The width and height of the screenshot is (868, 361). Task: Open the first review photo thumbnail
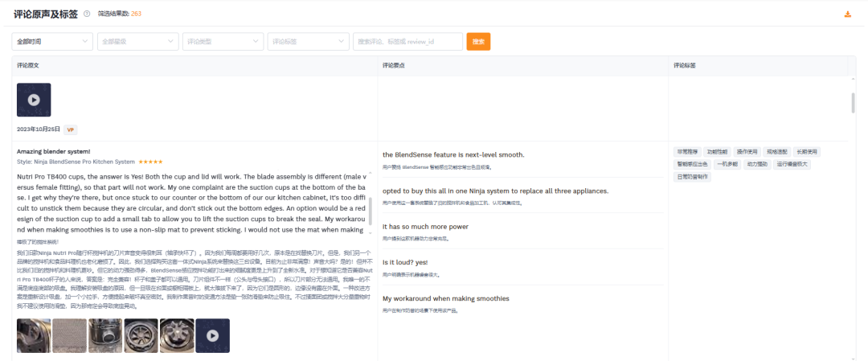[34, 335]
